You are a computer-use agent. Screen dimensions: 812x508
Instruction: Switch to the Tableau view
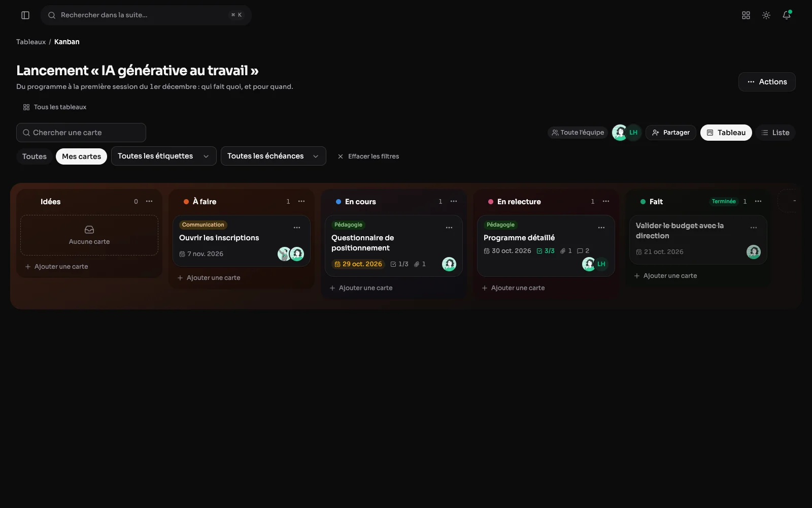[726, 133]
